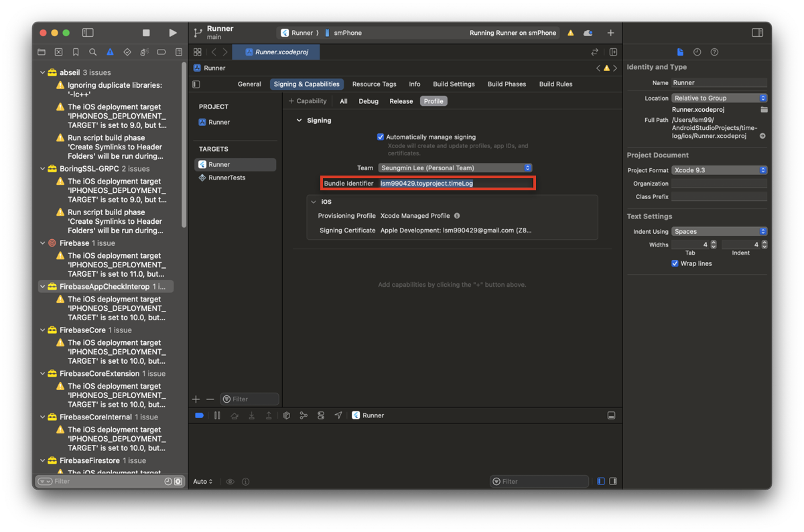Screen dimensions: 804x532
Task: Switch to the Info tab
Action: (415, 84)
